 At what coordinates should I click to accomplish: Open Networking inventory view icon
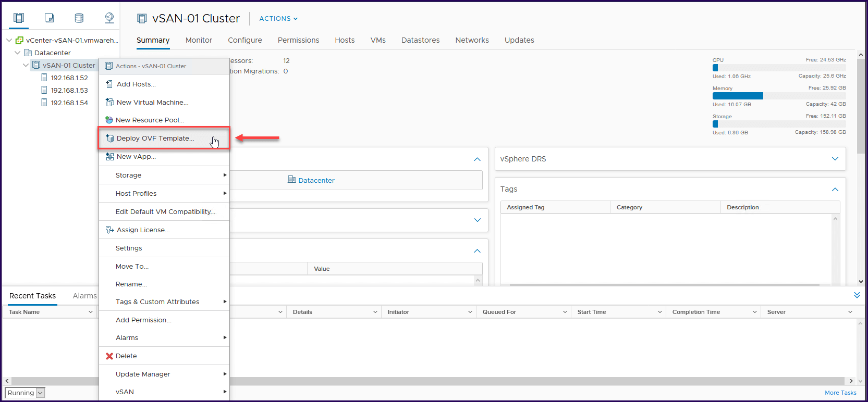point(109,18)
